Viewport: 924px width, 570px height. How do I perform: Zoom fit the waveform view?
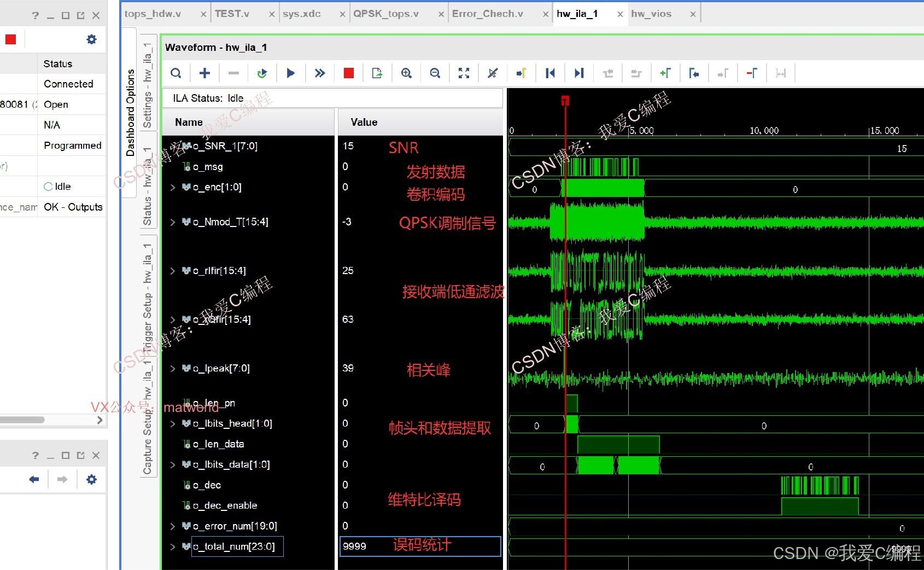pyautogui.click(x=464, y=73)
